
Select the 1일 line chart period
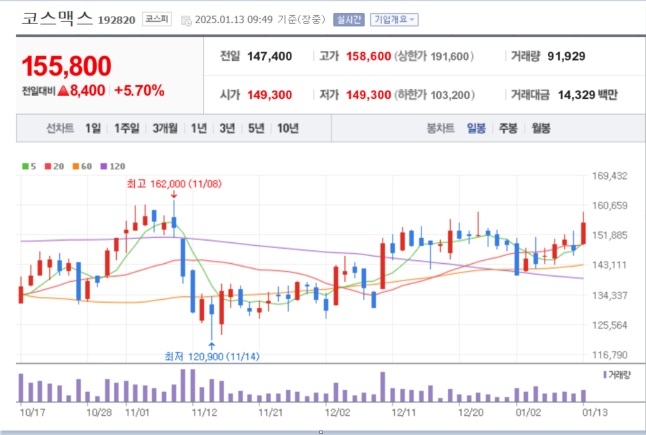(93, 128)
